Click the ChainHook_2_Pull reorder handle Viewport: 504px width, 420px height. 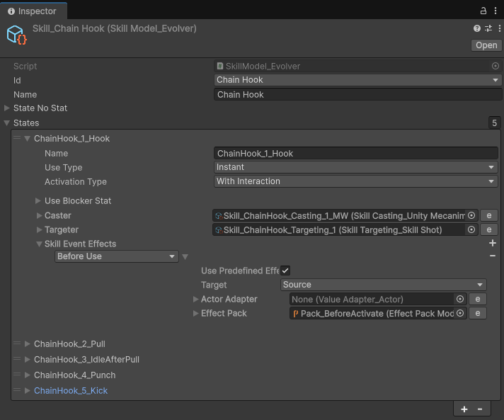17,344
